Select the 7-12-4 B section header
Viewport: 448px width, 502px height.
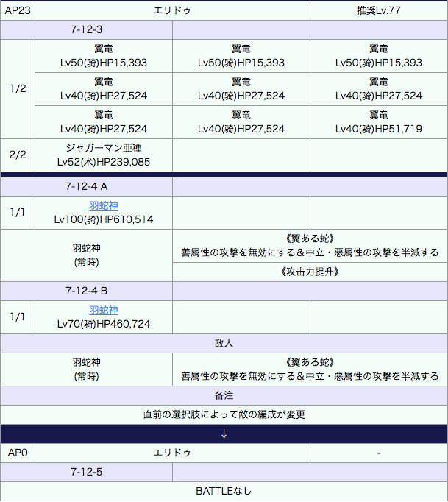[87, 291]
